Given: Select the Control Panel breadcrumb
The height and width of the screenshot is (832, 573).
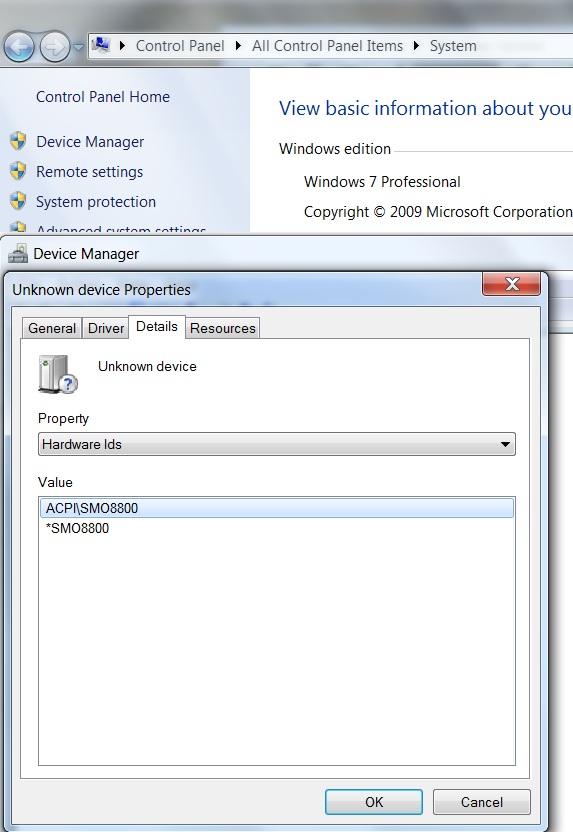Looking at the screenshot, I should pos(180,46).
